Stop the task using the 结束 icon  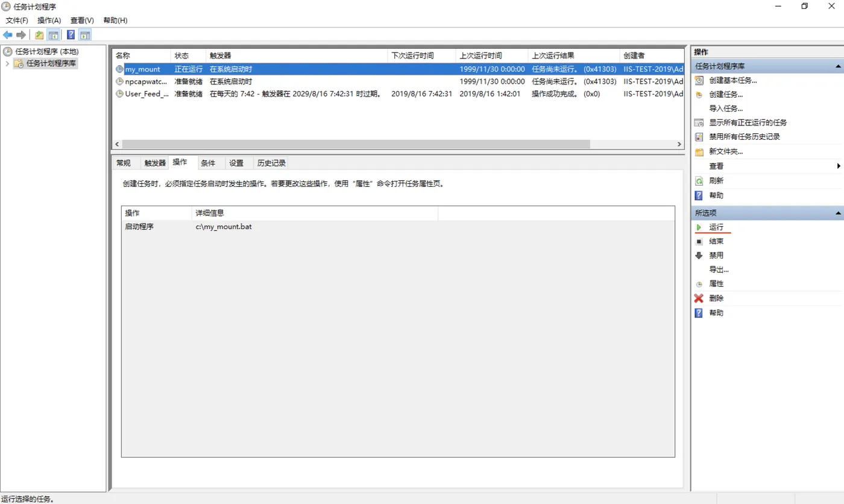pyautogui.click(x=699, y=241)
